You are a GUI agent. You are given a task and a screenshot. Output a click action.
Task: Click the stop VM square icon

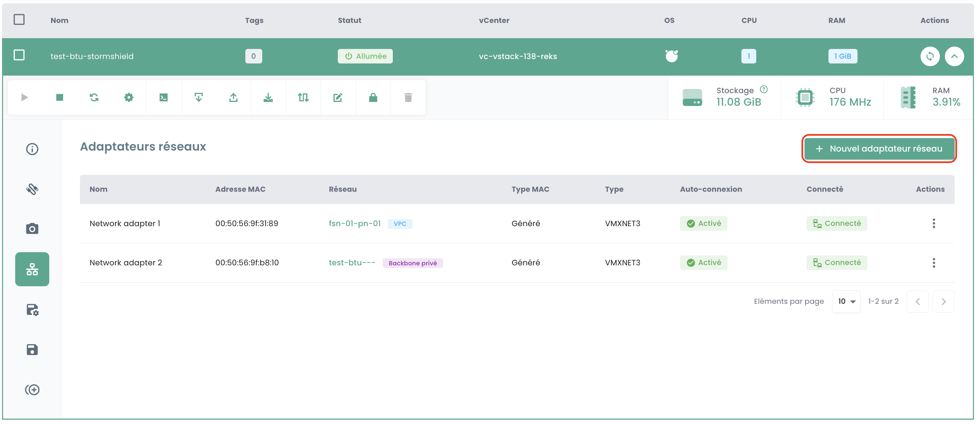pos(59,98)
